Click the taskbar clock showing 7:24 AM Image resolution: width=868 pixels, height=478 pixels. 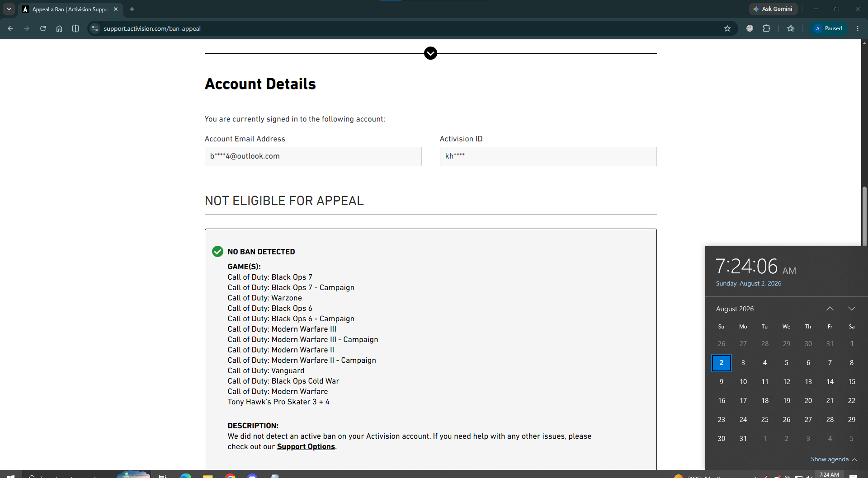[x=829, y=474]
